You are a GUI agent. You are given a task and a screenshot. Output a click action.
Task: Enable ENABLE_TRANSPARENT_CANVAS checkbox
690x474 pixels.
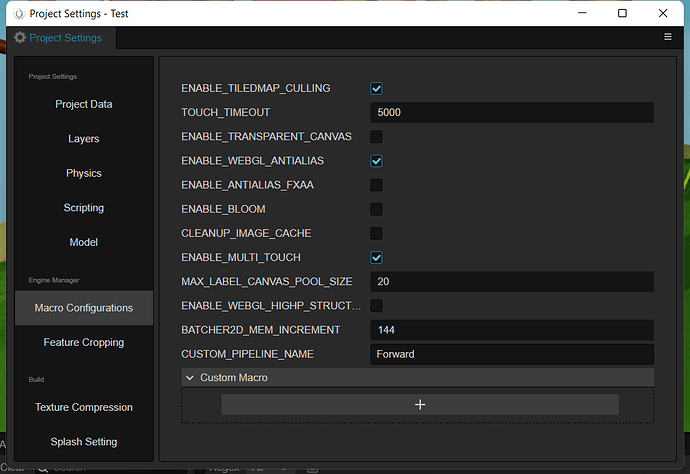[376, 137]
